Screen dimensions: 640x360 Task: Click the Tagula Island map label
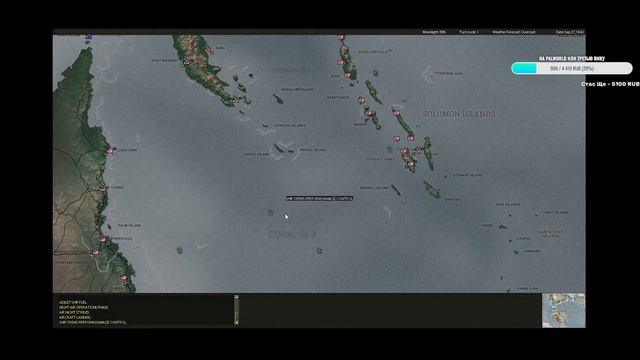click(256, 154)
